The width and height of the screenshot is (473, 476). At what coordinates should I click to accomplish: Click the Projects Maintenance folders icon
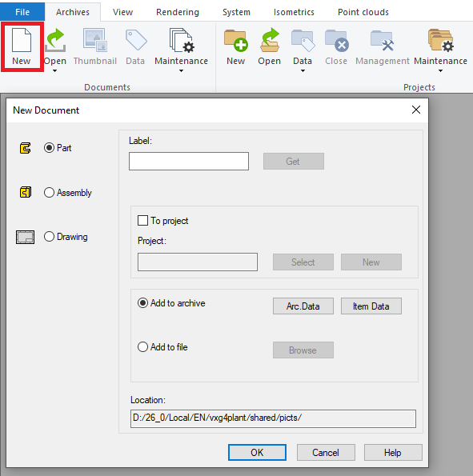[440, 40]
